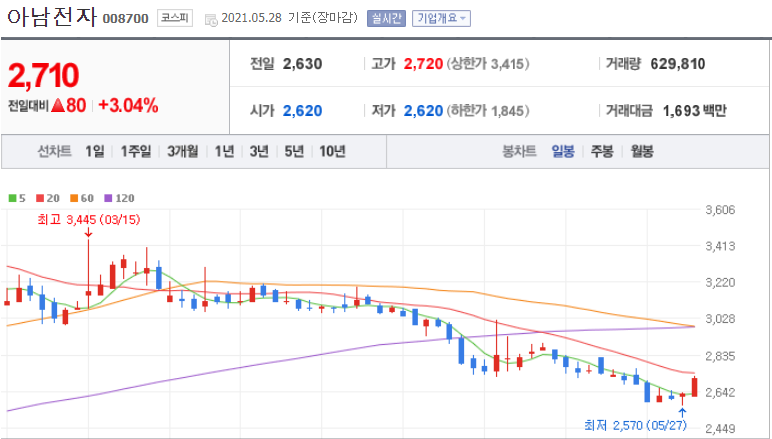Click the 시가 value 2,620
772x439 pixels.
pos(302,111)
